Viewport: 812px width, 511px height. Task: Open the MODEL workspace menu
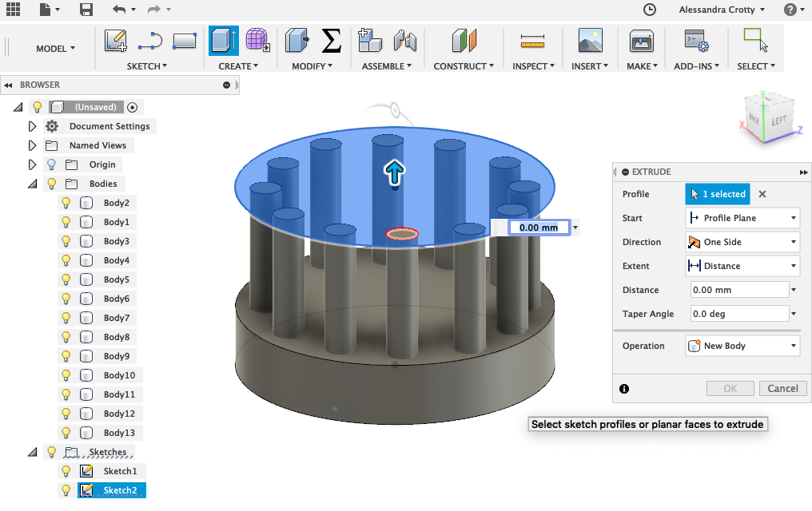[55, 48]
